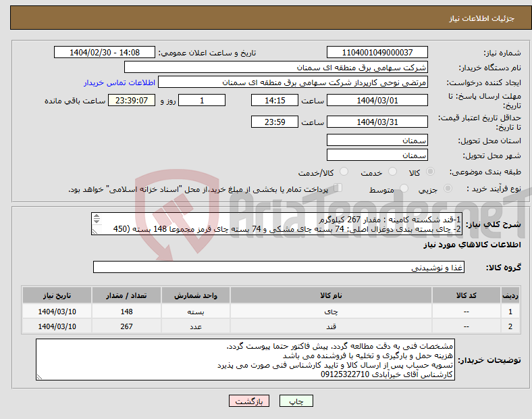The height and width of the screenshot is (419, 532).
Task: Select the جزیی purchase type radio
Action: (448, 188)
